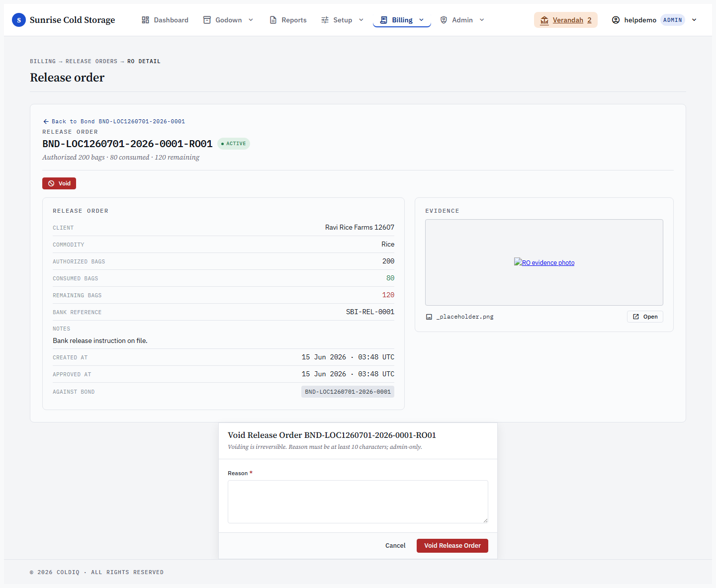The width and height of the screenshot is (716, 588).
Task: Click the red Void button
Action: click(59, 183)
